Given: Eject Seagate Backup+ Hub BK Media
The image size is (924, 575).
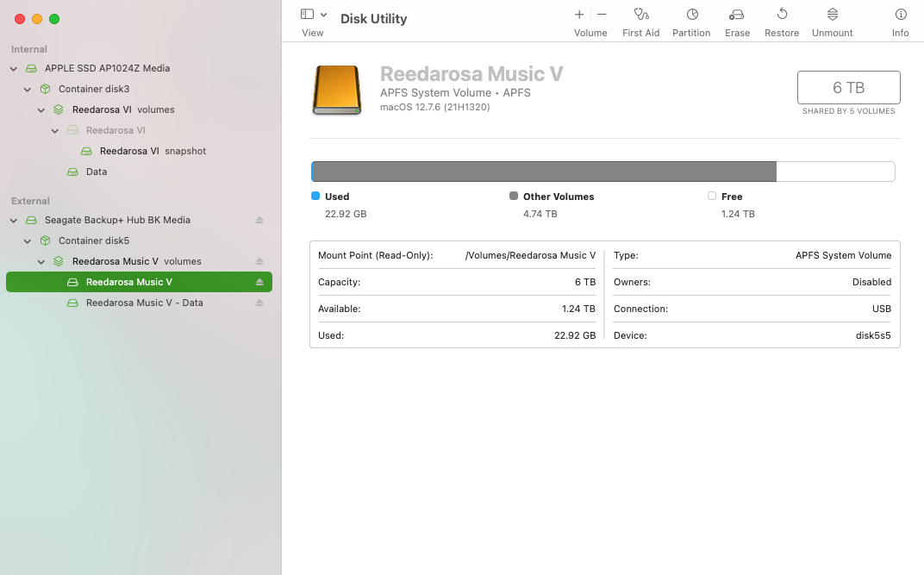Looking at the screenshot, I should [259, 220].
